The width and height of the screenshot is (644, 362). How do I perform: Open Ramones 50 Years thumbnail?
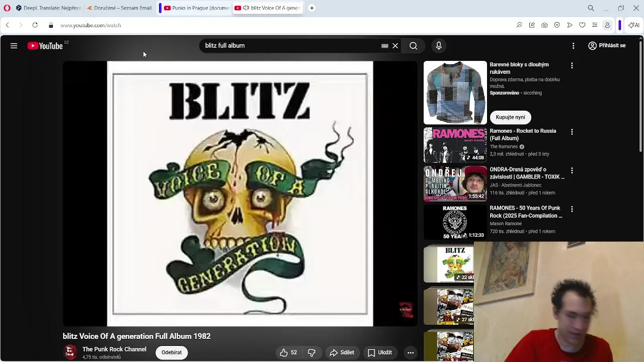(455, 222)
